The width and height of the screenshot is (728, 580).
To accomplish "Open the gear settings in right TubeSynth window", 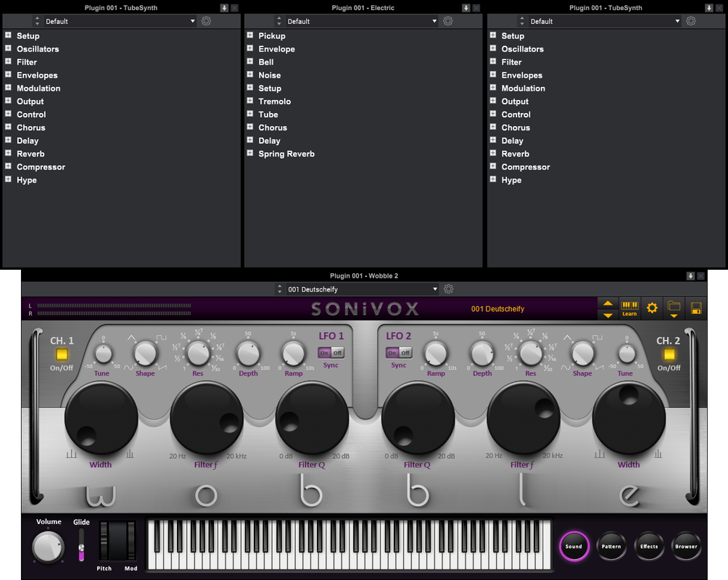I will click(x=691, y=21).
